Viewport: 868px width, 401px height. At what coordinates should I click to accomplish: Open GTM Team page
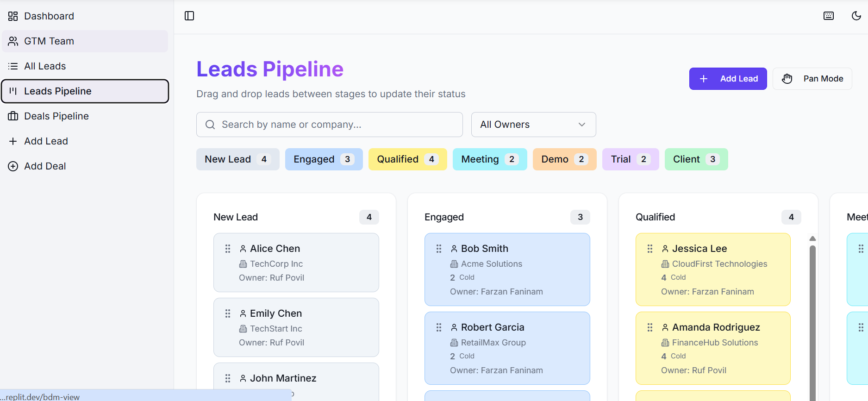(85, 41)
